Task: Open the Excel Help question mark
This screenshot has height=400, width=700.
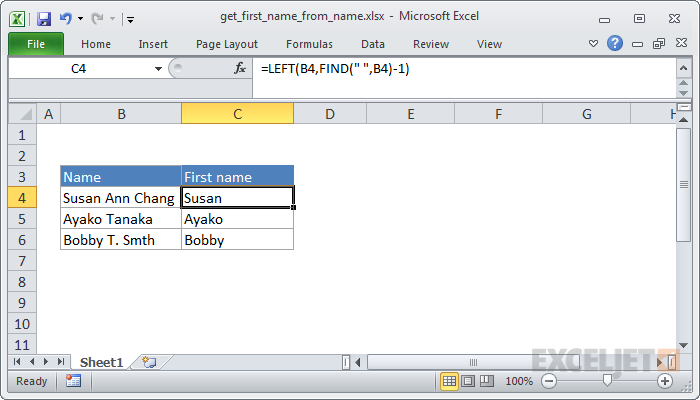Action: pos(615,44)
